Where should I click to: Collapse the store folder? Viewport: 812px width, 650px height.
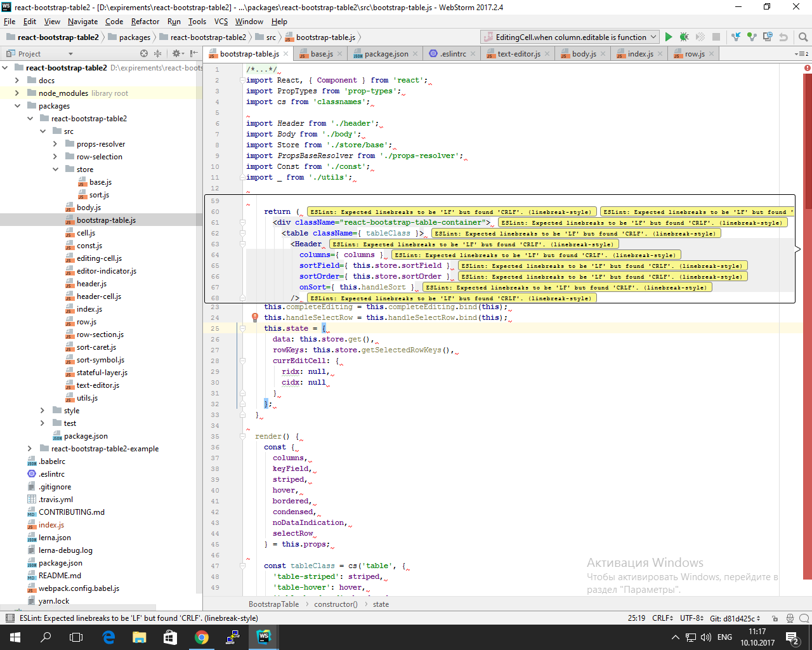[55, 169]
